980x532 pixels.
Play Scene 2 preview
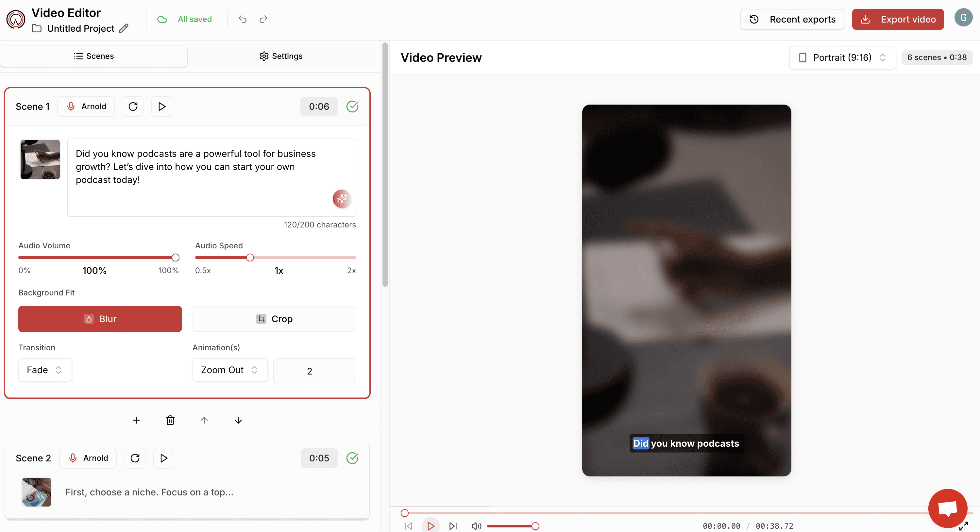164,458
